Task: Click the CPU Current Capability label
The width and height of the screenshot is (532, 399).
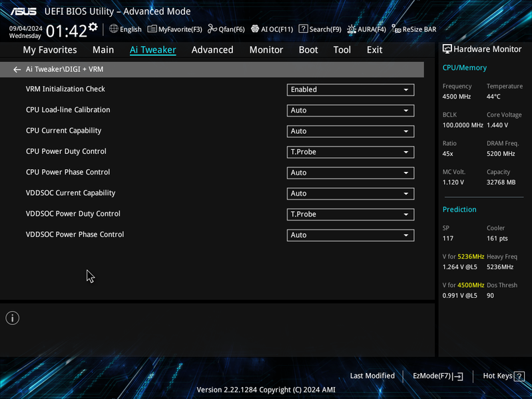Action: (x=63, y=131)
